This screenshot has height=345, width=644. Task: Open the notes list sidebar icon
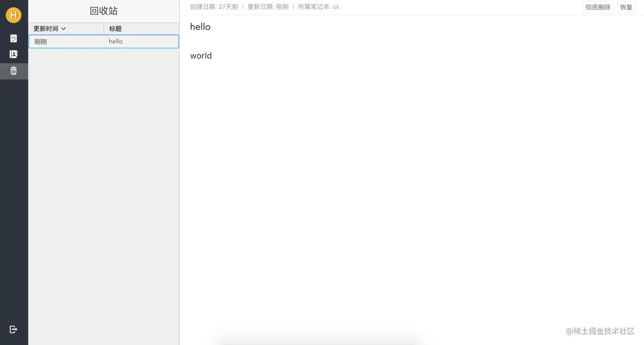pyautogui.click(x=14, y=38)
